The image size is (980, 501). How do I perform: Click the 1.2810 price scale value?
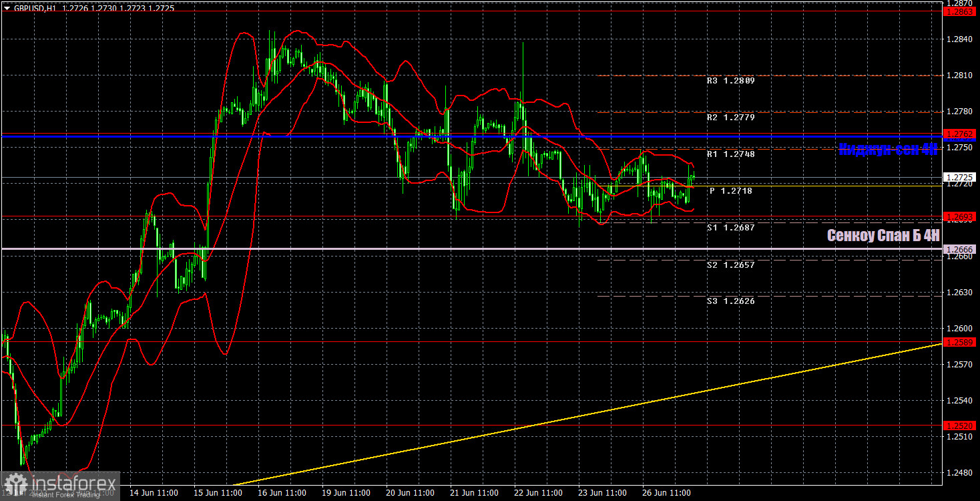pos(959,75)
